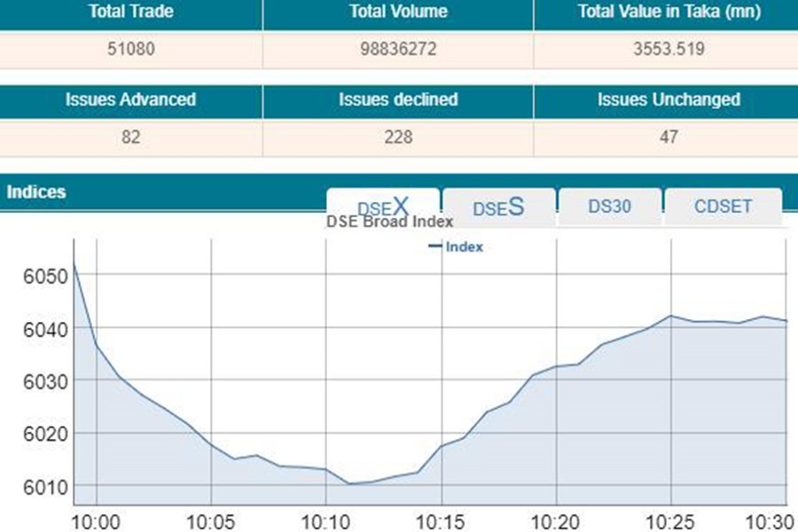Select the DSEX index tab
Screen dimensions: 798x532
point(383,205)
